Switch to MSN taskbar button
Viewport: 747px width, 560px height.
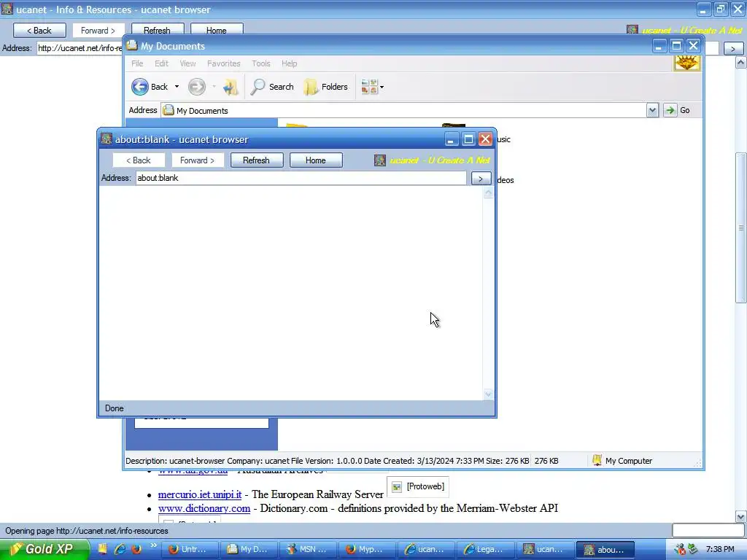point(309,549)
